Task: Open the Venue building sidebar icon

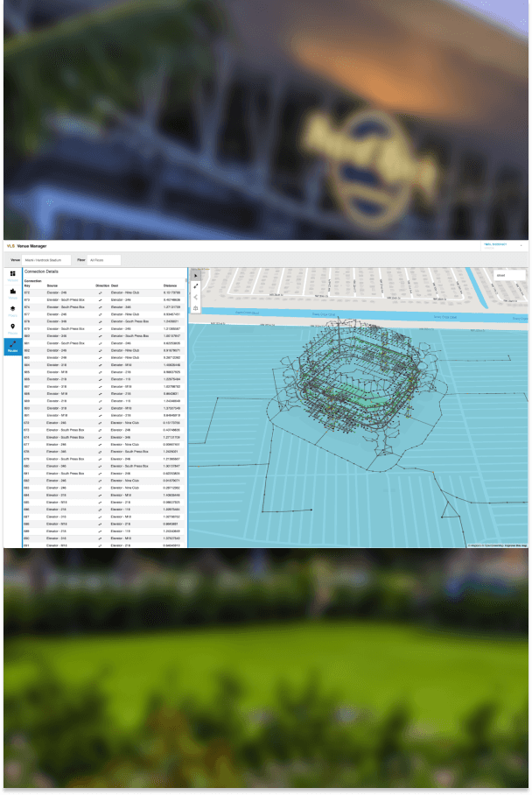Action: (x=12, y=293)
